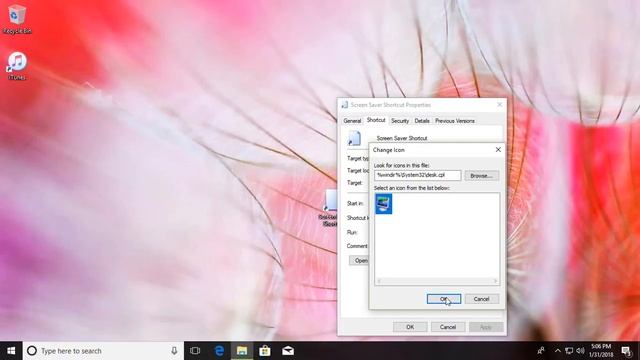Open the Previous Versions tab
Image resolution: width=640 pixels, height=360 pixels.
454,121
